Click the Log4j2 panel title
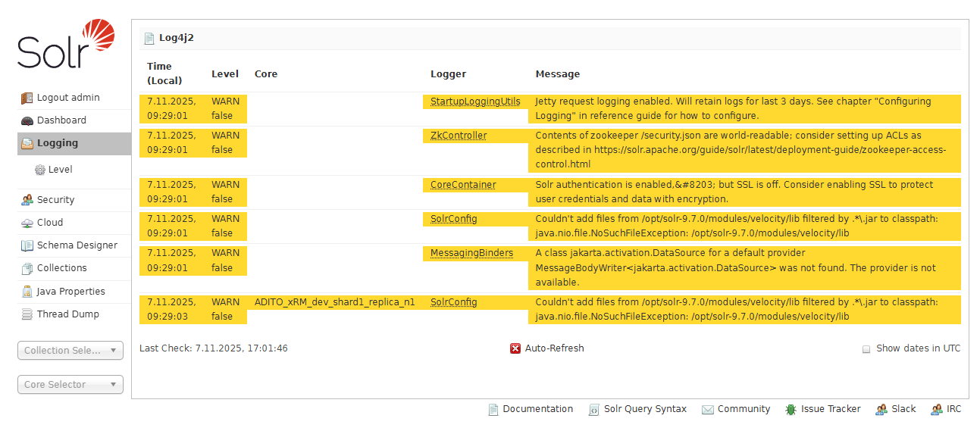 176,38
